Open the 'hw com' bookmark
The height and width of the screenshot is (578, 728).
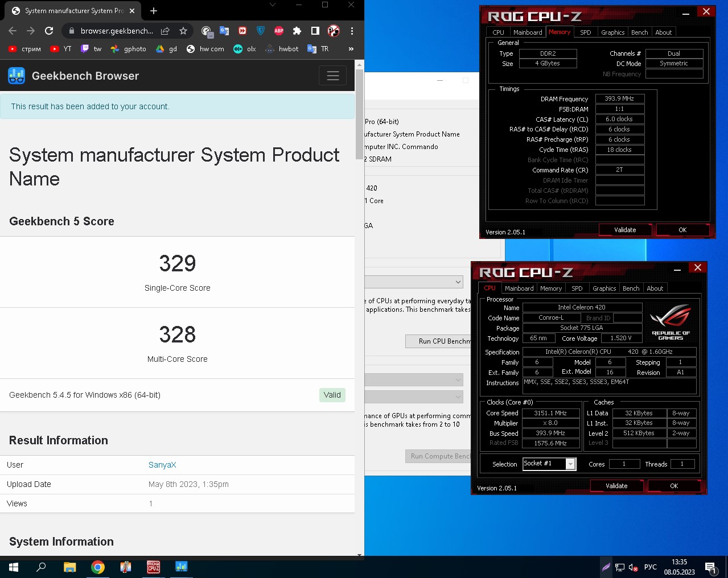[x=205, y=49]
